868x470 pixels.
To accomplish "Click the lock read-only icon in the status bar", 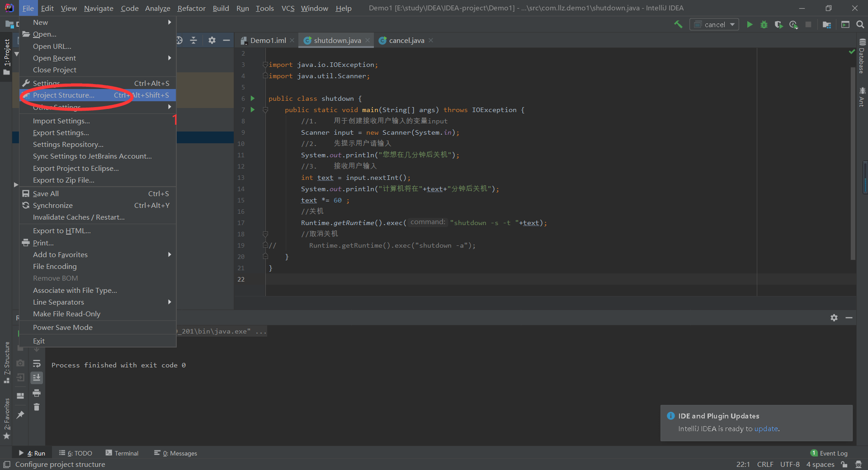I will (x=844, y=464).
